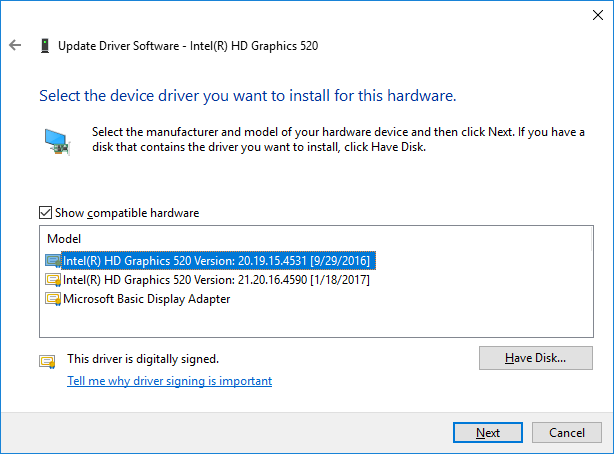Uncheck Show compatible hardware
This screenshot has height=454, width=614.
45,213
